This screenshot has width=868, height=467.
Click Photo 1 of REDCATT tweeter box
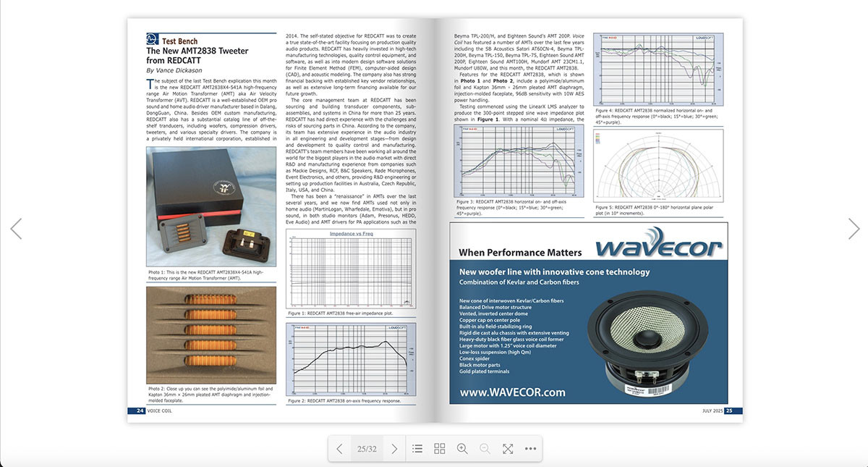pyautogui.click(x=211, y=206)
